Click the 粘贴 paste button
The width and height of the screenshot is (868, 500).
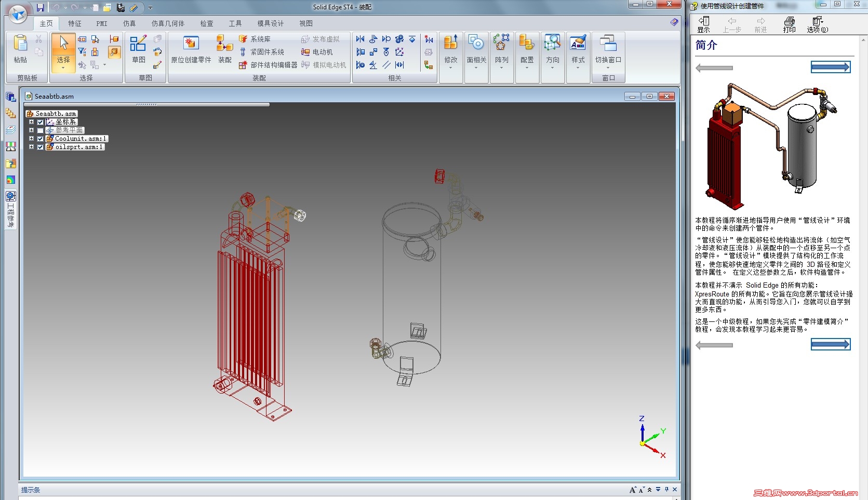[x=20, y=50]
